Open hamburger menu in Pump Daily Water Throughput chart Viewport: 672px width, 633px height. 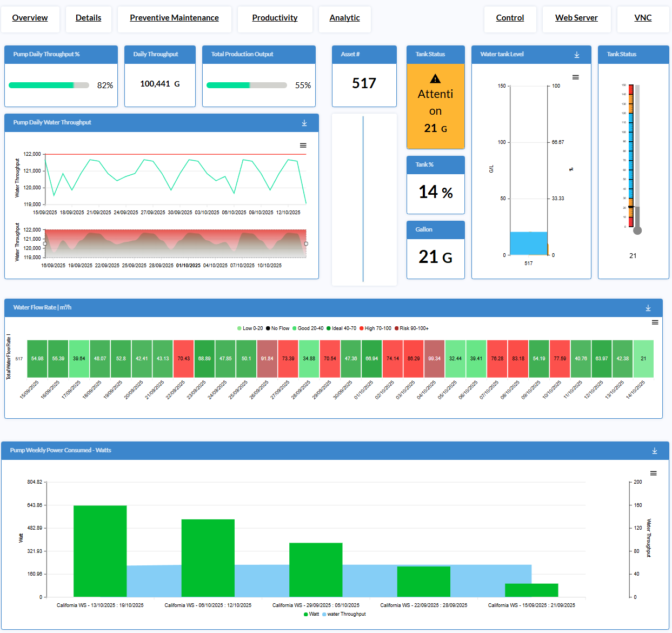pyautogui.click(x=303, y=146)
